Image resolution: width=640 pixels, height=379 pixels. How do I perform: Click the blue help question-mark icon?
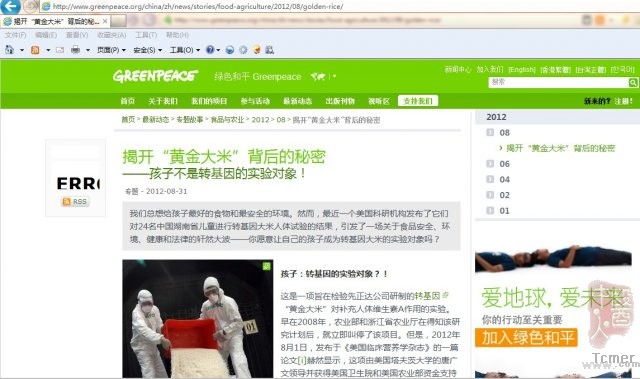tap(210, 50)
